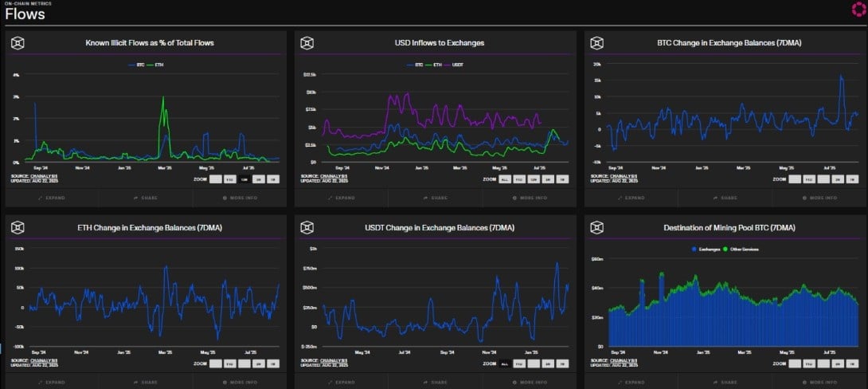Toggle Other Services series in Mining Pool legend
868x389 pixels.
click(741, 250)
